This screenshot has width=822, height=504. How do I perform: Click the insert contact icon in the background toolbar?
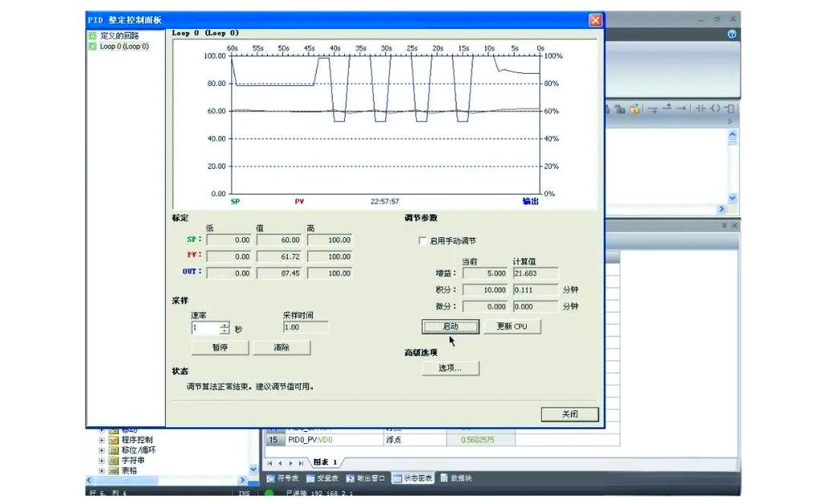tap(700, 108)
